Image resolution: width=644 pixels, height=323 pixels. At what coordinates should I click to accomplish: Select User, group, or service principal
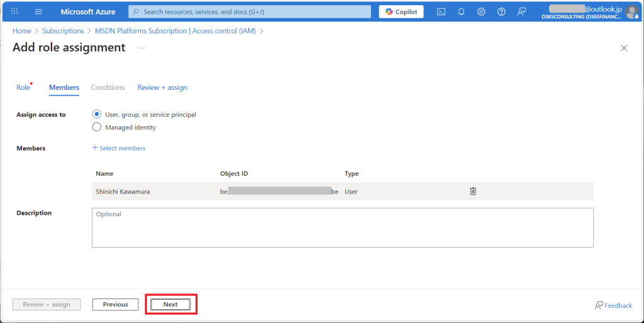pyautogui.click(x=97, y=114)
